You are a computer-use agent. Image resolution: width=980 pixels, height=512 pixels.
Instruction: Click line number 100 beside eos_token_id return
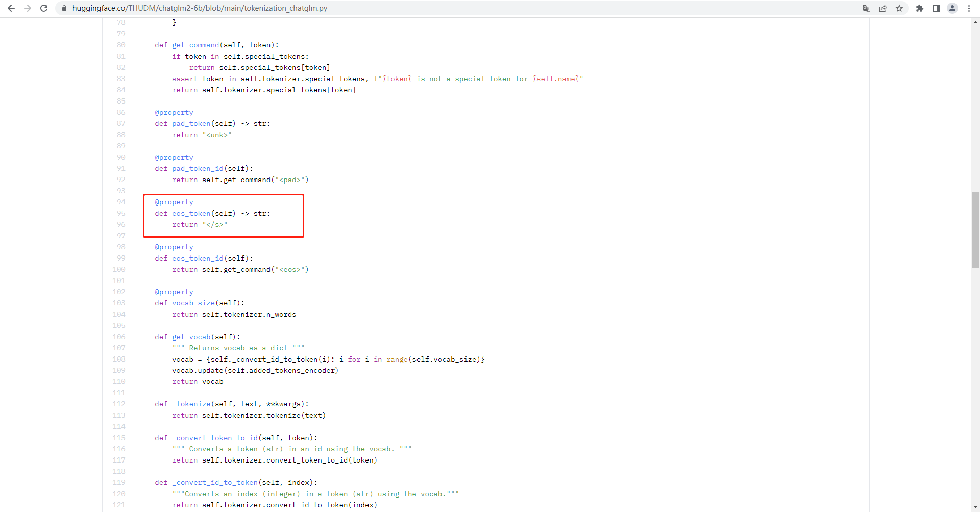118,269
